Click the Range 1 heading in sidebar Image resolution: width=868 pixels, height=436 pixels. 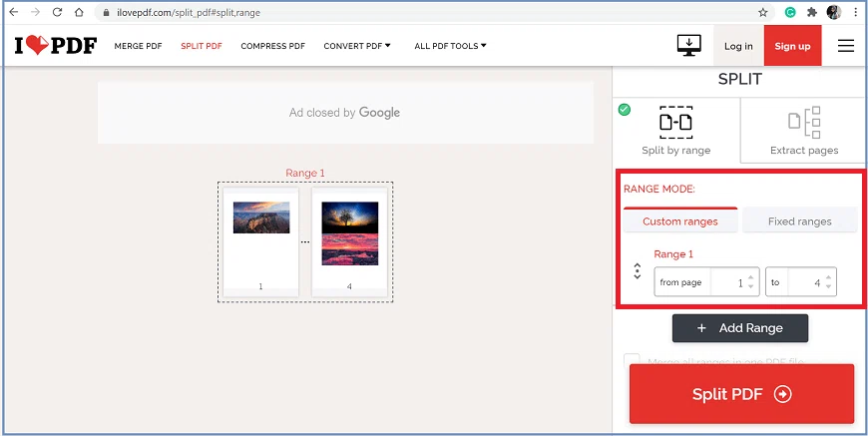(x=673, y=254)
